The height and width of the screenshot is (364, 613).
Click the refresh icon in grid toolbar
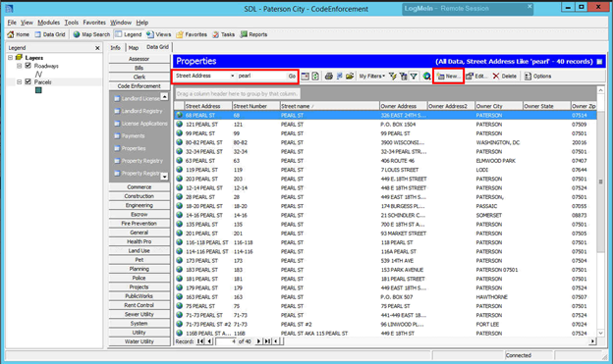[x=315, y=77]
